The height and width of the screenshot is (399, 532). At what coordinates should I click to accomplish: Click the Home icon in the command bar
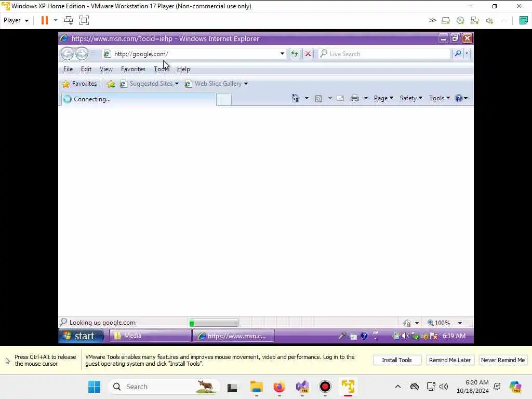296,98
